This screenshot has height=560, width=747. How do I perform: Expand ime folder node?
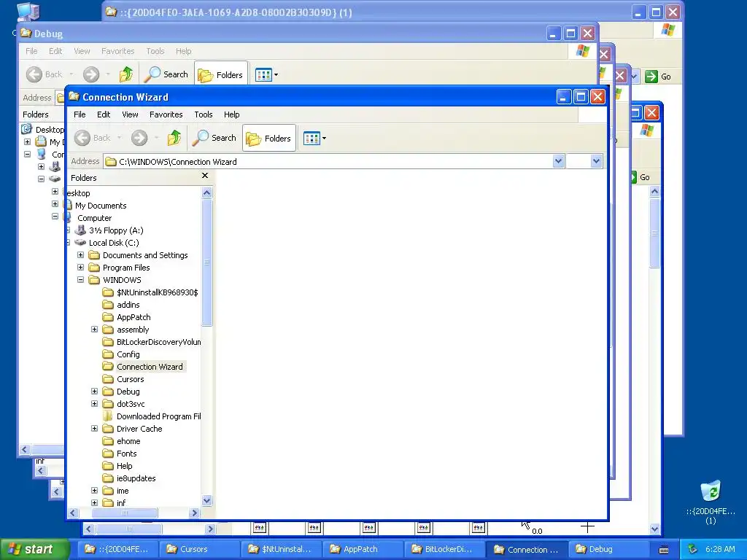(94, 490)
